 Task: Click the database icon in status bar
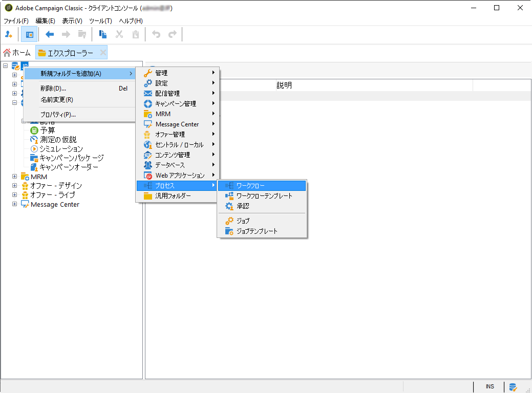click(x=513, y=387)
